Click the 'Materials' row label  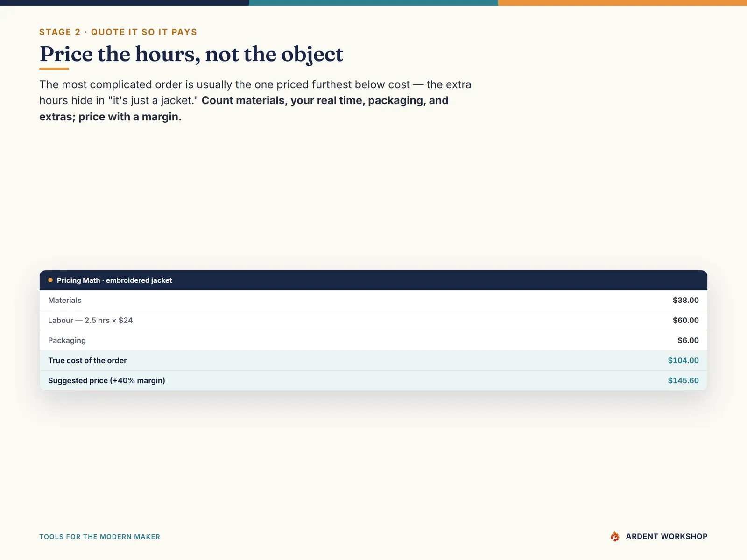pyautogui.click(x=64, y=300)
